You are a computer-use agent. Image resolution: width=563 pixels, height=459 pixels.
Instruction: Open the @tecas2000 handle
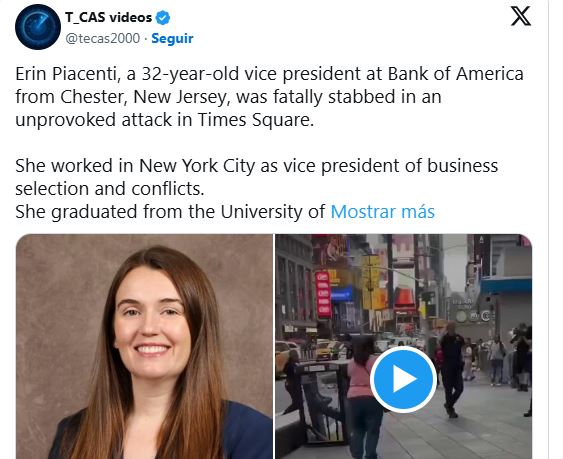(x=103, y=38)
